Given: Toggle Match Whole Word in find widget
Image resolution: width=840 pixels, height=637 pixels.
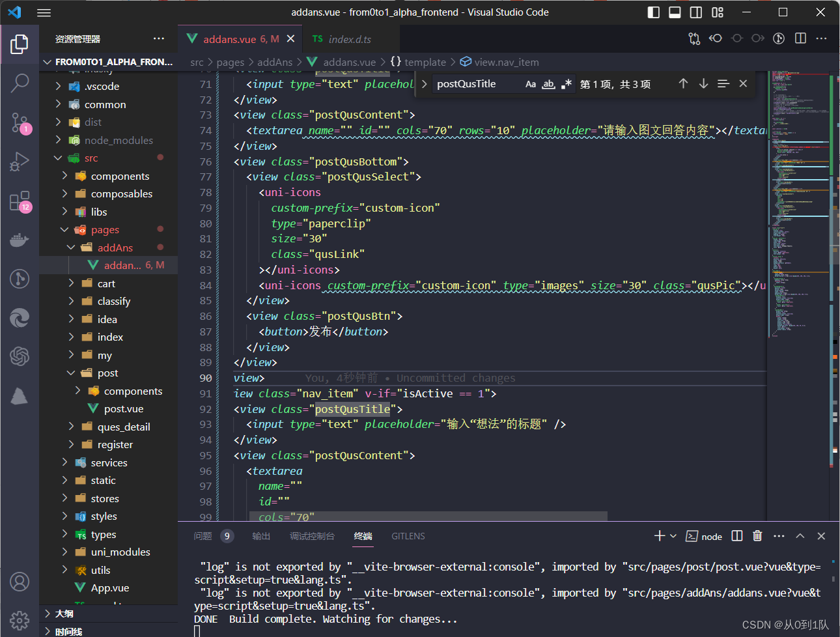Looking at the screenshot, I should 548,84.
